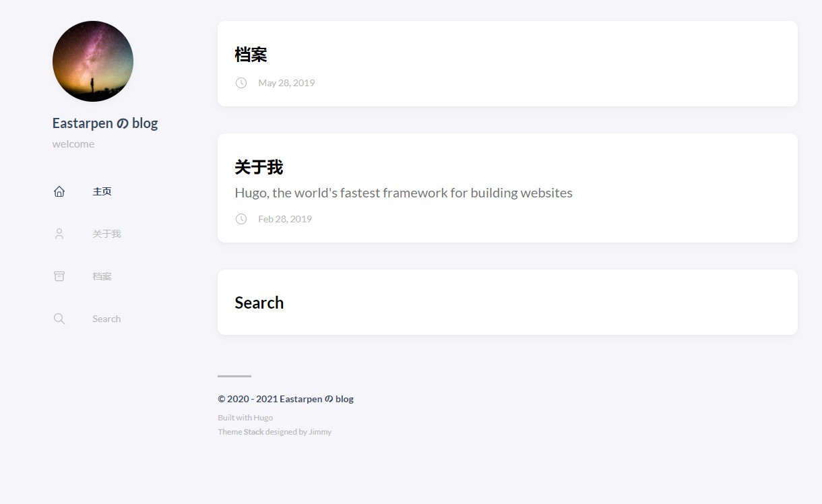Click the May 28, 2019 date label
The image size is (822, 504).
(x=286, y=82)
